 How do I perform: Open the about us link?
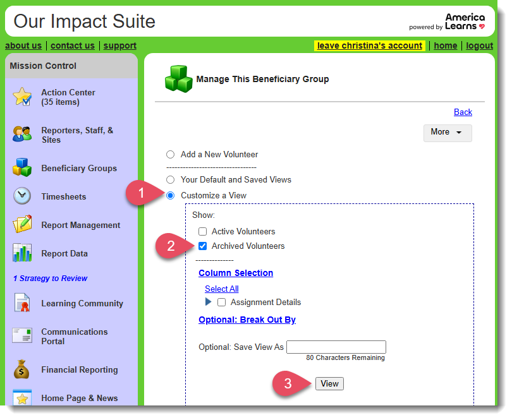coord(23,45)
